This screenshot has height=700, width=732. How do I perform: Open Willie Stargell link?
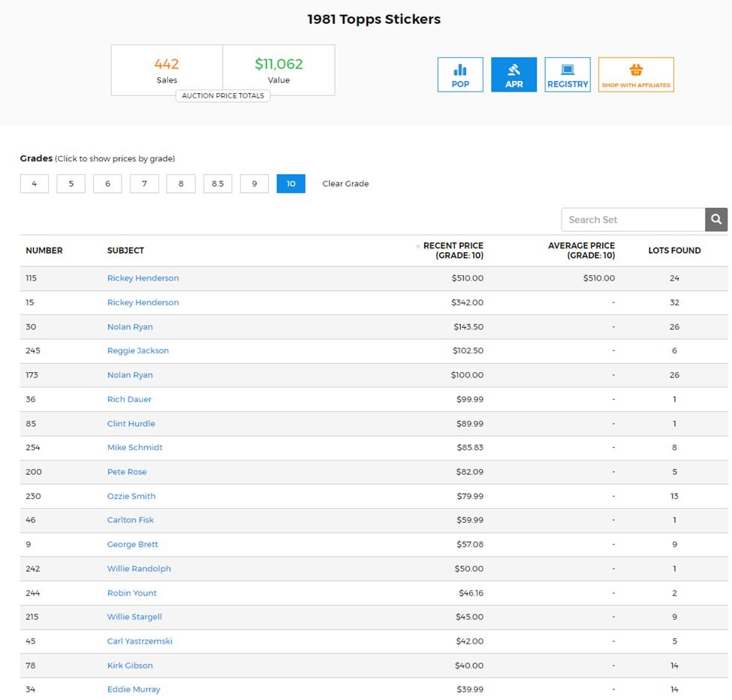click(134, 617)
